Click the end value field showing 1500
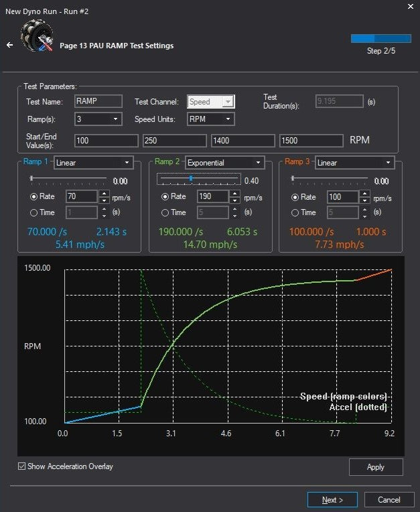This screenshot has height=512, width=420. click(311, 141)
